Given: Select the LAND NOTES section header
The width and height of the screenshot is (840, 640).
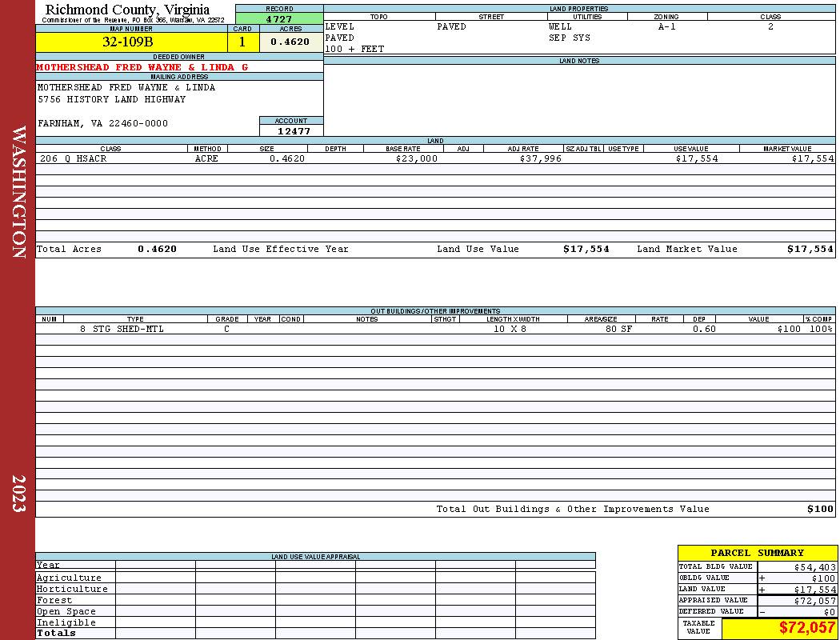Looking at the screenshot, I should (x=579, y=61).
